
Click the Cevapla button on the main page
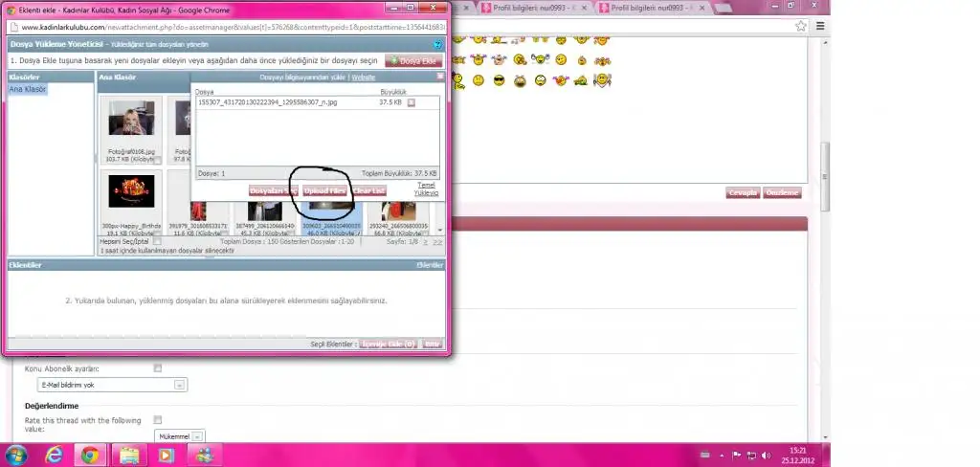click(x=743, y=192)
